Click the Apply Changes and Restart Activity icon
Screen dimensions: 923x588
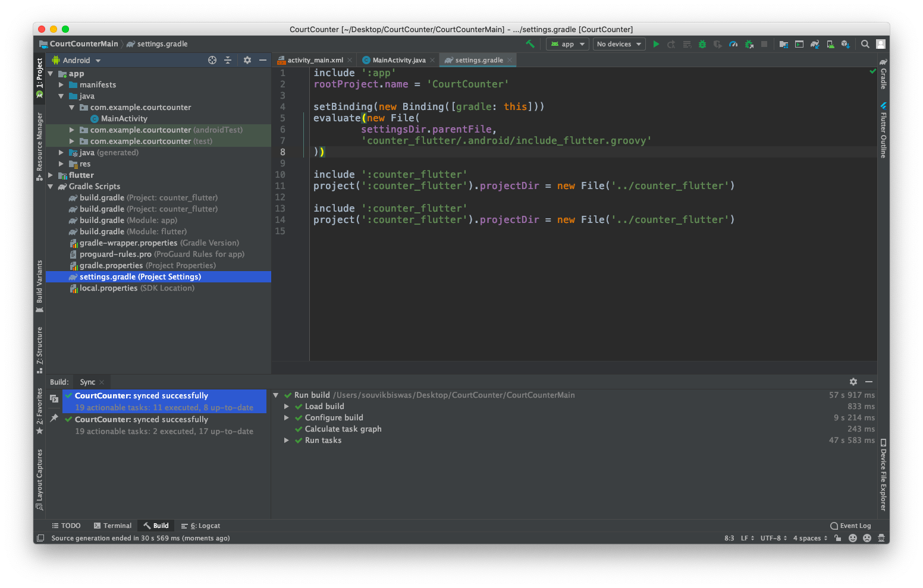[x=671, y=44]
